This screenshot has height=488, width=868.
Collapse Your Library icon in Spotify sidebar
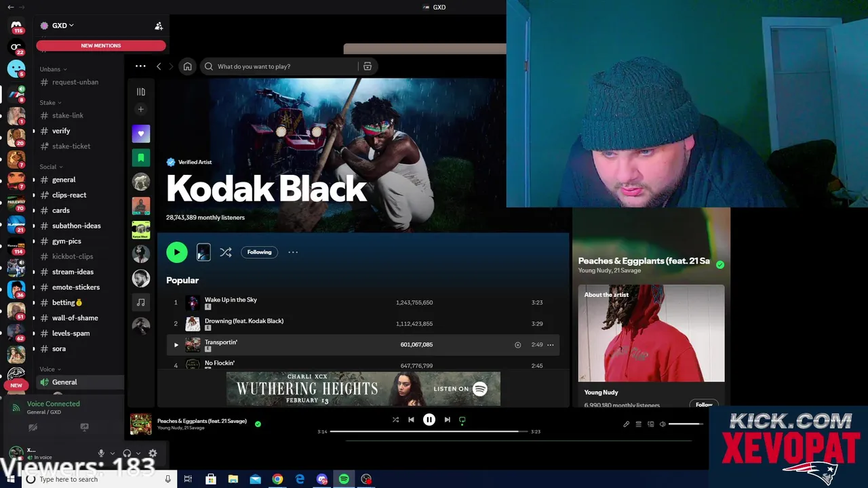141,91
